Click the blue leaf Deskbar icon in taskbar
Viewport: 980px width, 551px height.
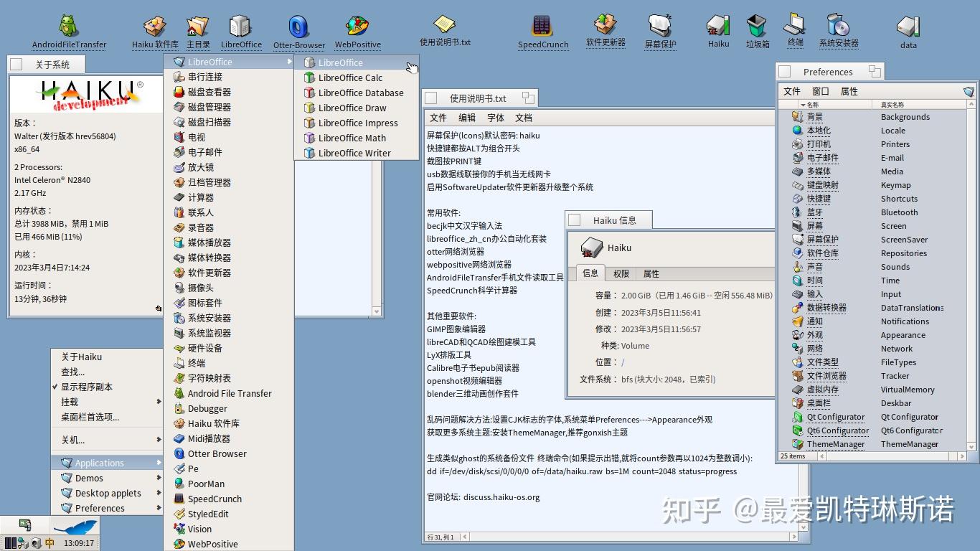click(x=75, y=525)
